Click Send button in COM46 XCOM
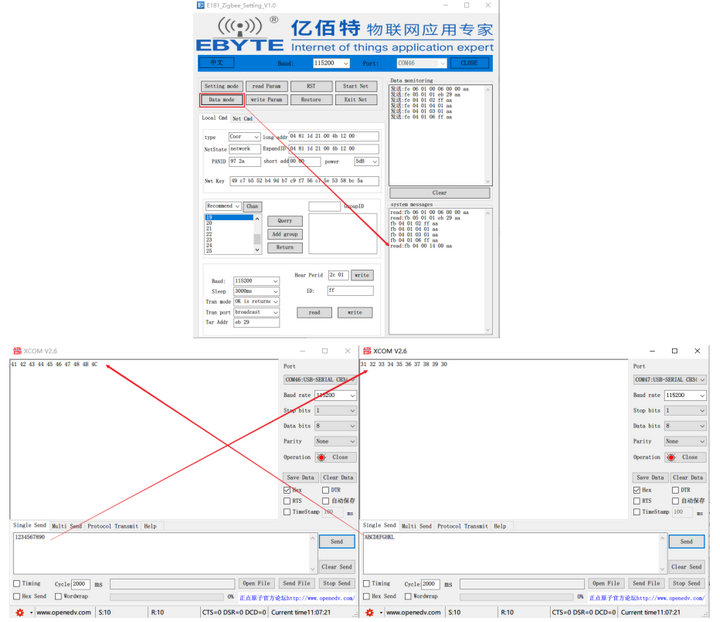The width and height of the screenshot is (720, 622). pyautogui.click(x=337, y=542)
